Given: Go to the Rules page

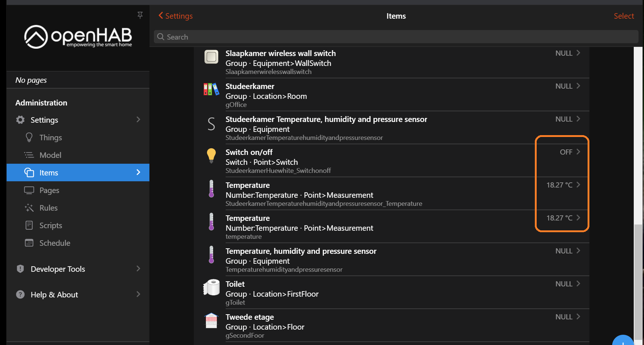Looking at the screenshot, I should coord(48,208).
